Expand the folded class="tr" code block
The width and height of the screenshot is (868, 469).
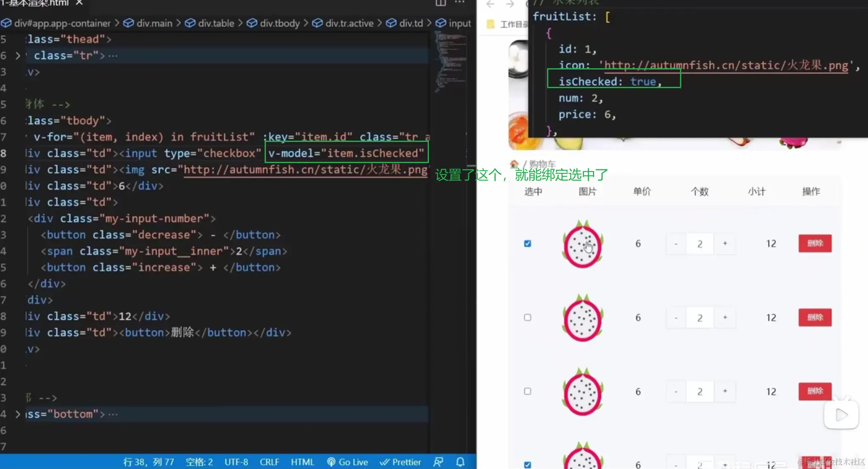17,56
